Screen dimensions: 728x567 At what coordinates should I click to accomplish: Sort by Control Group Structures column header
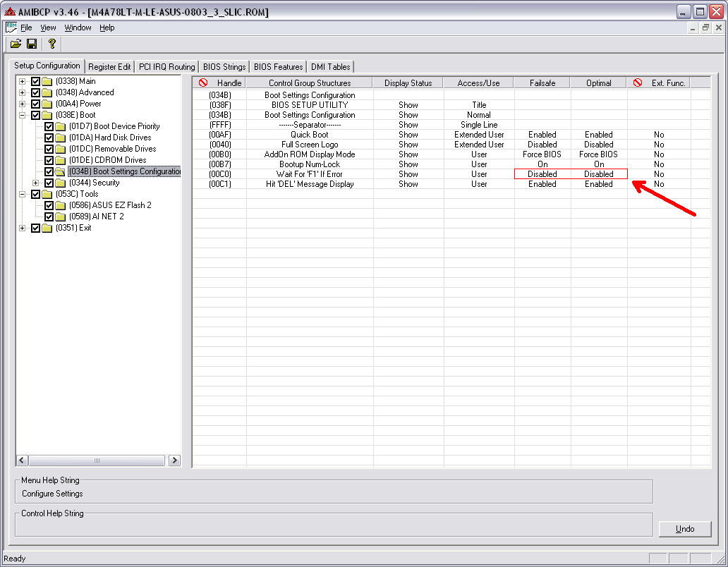coord(310,83)
